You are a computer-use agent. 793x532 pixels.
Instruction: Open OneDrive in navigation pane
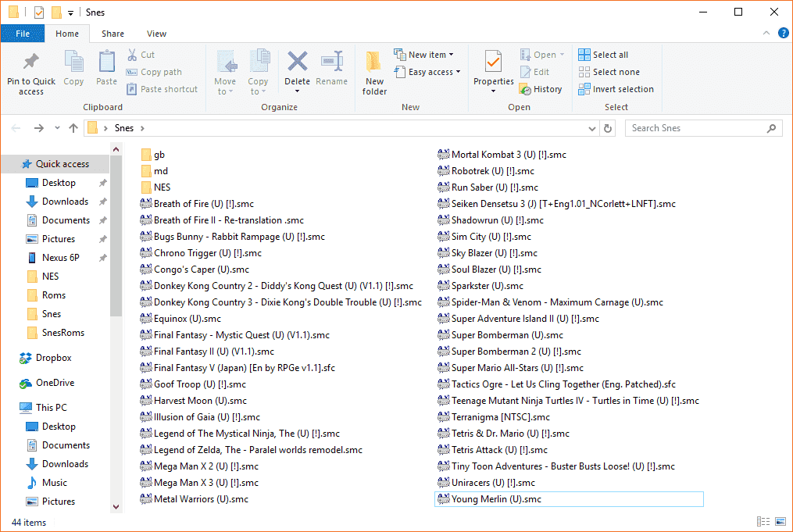point(47,383)
